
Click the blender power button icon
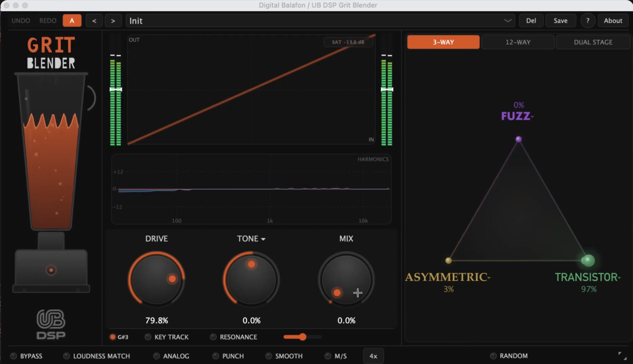(51, 270)
